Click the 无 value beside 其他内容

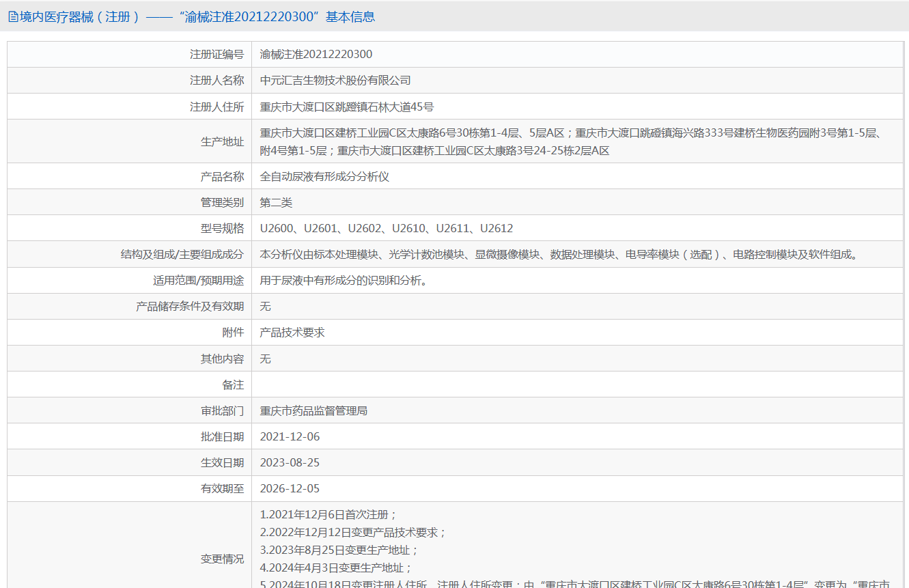[266, 359]
